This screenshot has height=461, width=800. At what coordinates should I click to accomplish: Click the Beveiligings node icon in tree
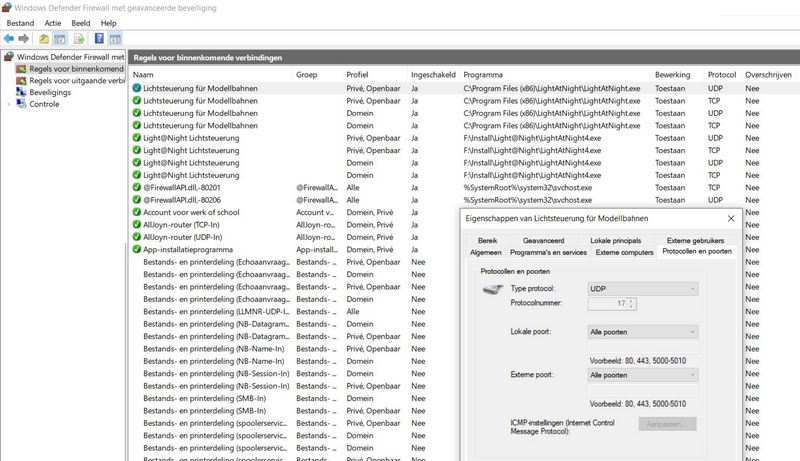[21, 92]
